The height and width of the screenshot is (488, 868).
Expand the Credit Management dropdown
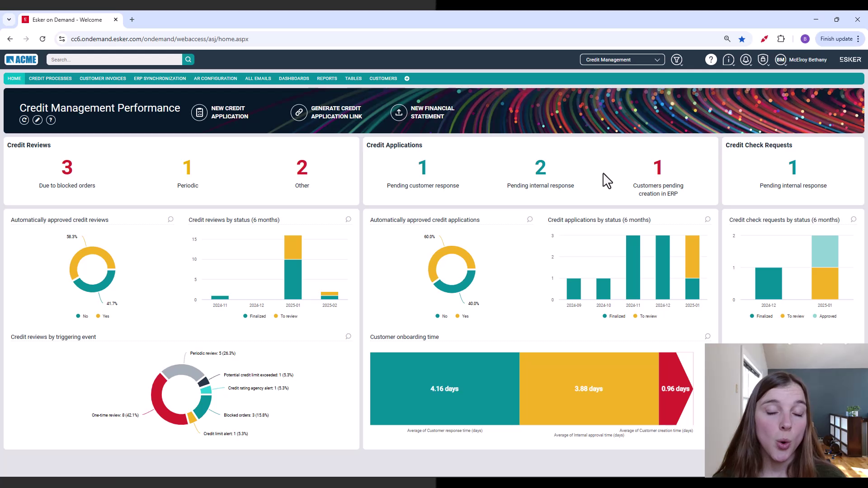pyautogui.click(x=622, y=60)
